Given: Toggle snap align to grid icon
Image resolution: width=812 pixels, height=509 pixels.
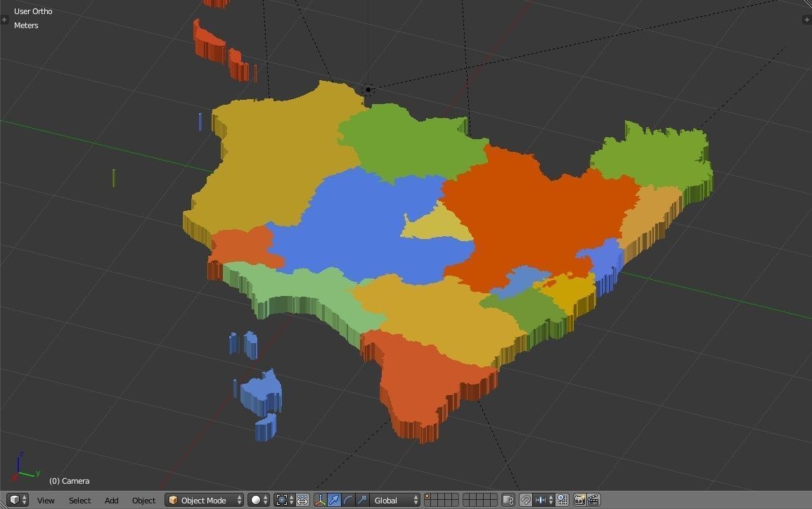Looking at the screenshot, I should pyautogui.click(x=562, y=500).
